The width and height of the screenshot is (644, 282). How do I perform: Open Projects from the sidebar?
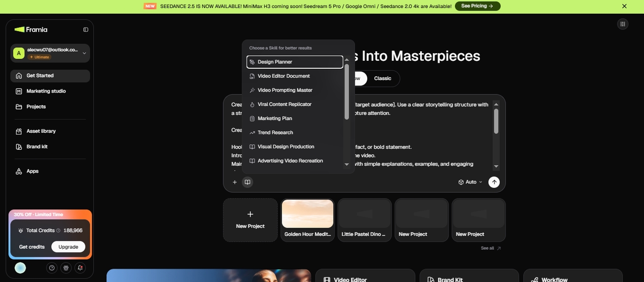coord(50,107)
